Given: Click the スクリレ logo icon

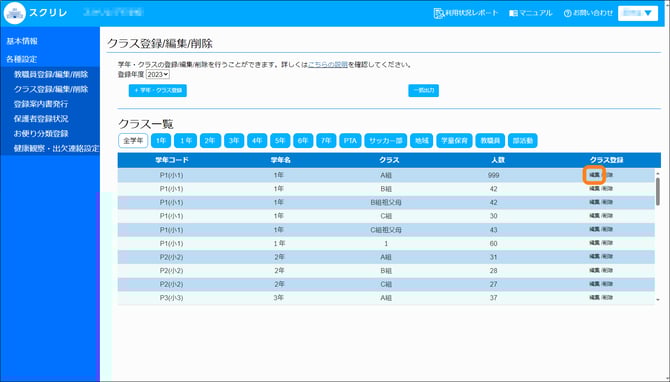Looking at the screenshot, I should [x=15, y=13].
